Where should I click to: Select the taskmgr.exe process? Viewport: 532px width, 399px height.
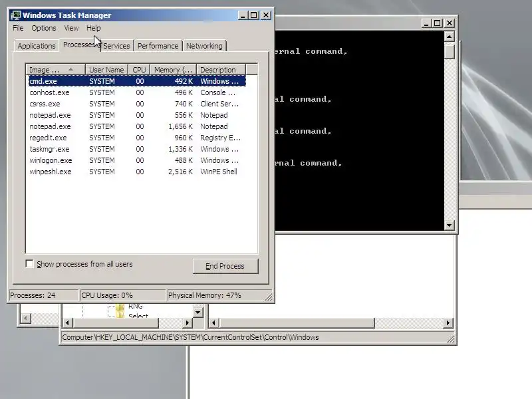137,149
